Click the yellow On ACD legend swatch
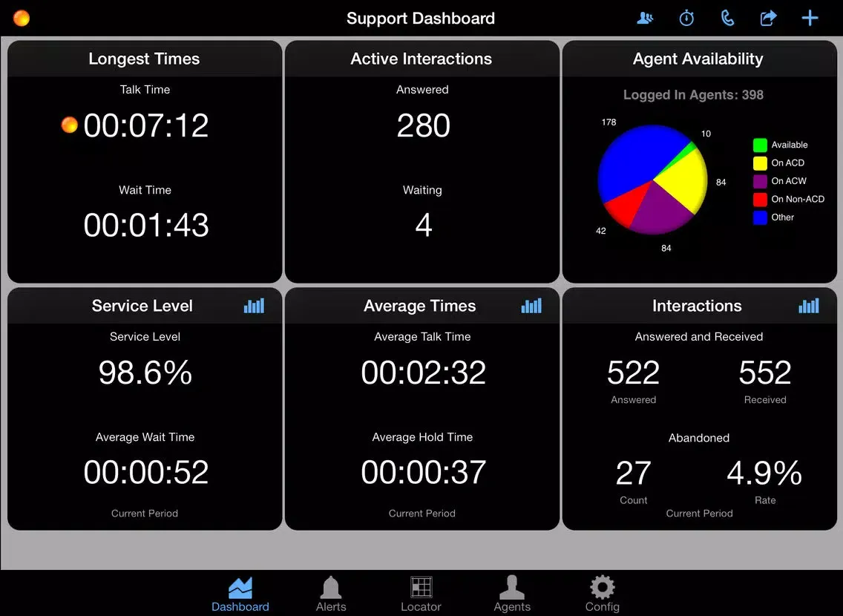 [x=760, y=163]
